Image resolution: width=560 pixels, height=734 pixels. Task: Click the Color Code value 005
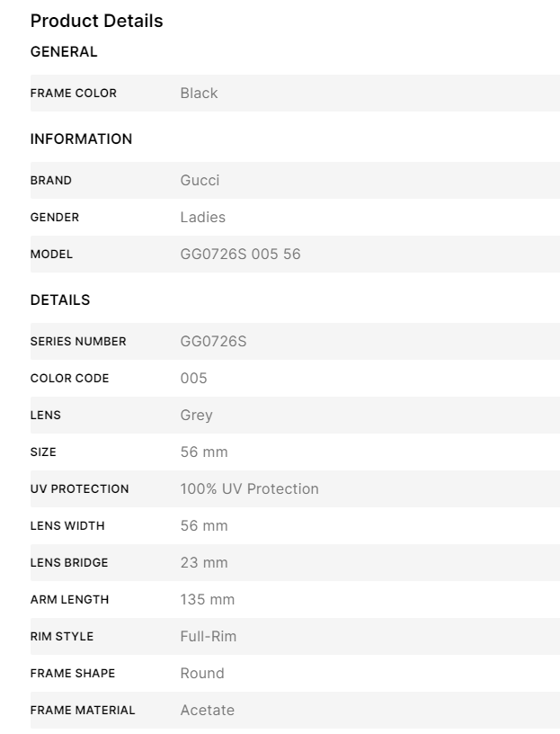(193, 379)
